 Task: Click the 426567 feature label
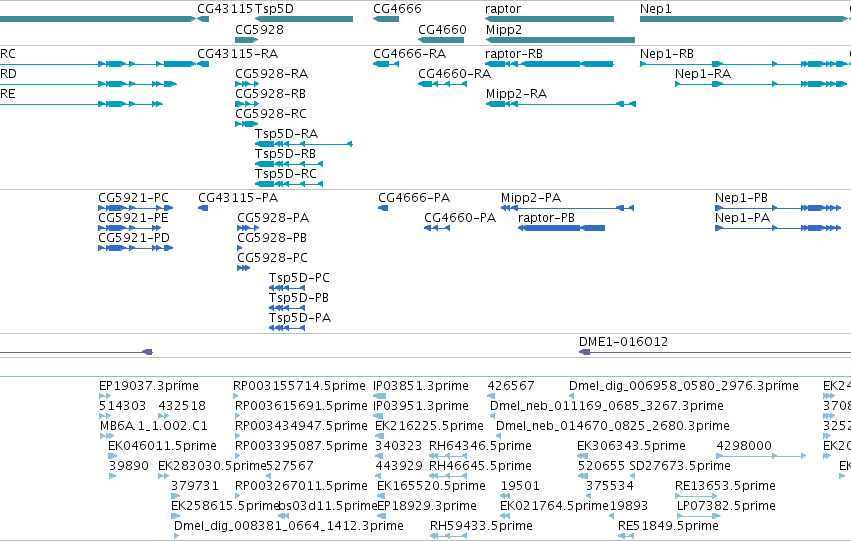click(511, 386)
